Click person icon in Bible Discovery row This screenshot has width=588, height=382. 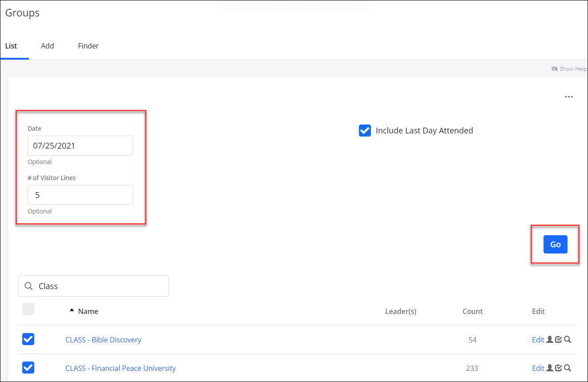549,340
